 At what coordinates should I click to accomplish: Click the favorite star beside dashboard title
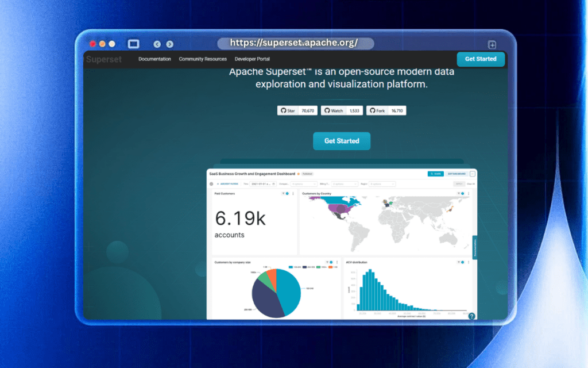pyautogui.click(x=299, y=174)
